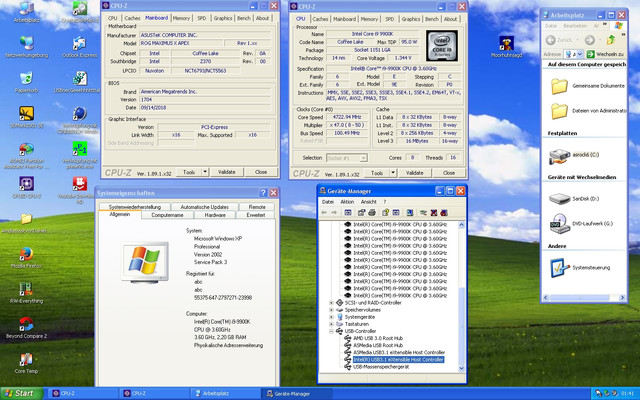The width and height of the screenshot is (640, 400).
Task: Select AMD USB 3.0 Root Hub entry
Action: click(378, 338)
